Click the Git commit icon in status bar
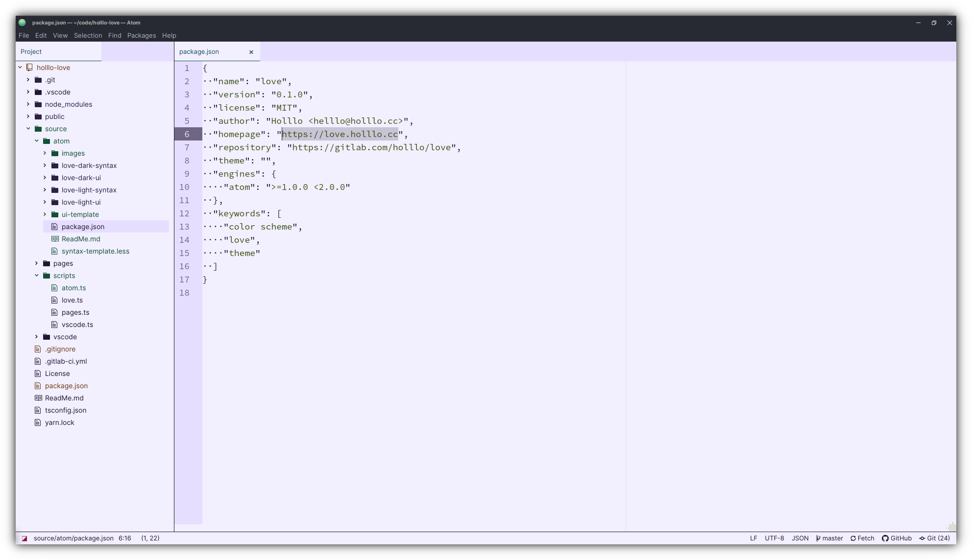Image resolution: width=972 pixels, height=560 pixels. pos(922,538)
